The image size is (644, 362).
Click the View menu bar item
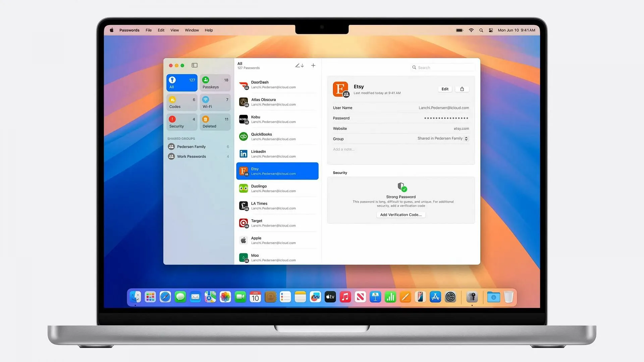tap(175, 30)
